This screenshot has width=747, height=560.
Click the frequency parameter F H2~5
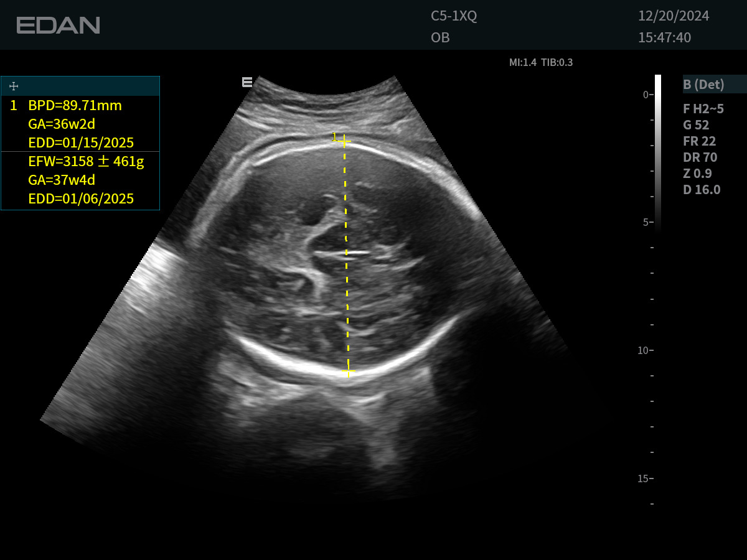click(x=703, y=109)
